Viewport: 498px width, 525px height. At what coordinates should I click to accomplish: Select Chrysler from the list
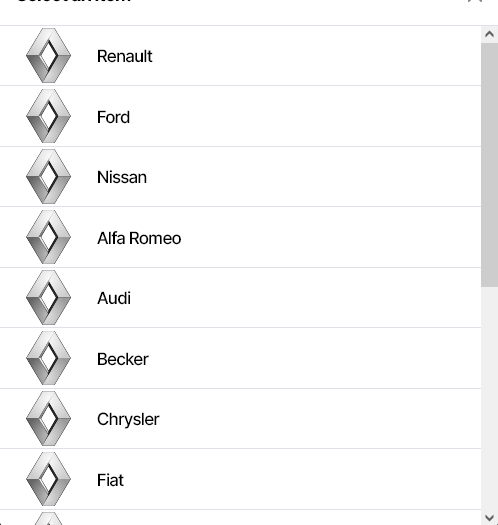tap(240, 419)
